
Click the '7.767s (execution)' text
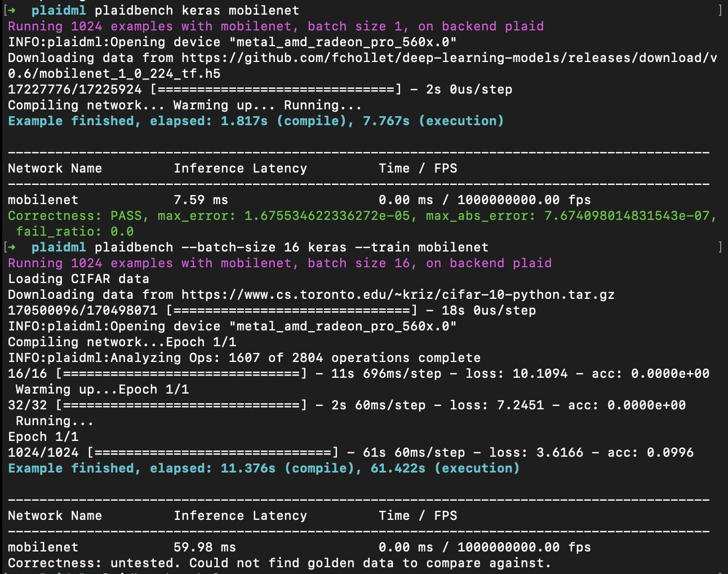tap(433, 121)
